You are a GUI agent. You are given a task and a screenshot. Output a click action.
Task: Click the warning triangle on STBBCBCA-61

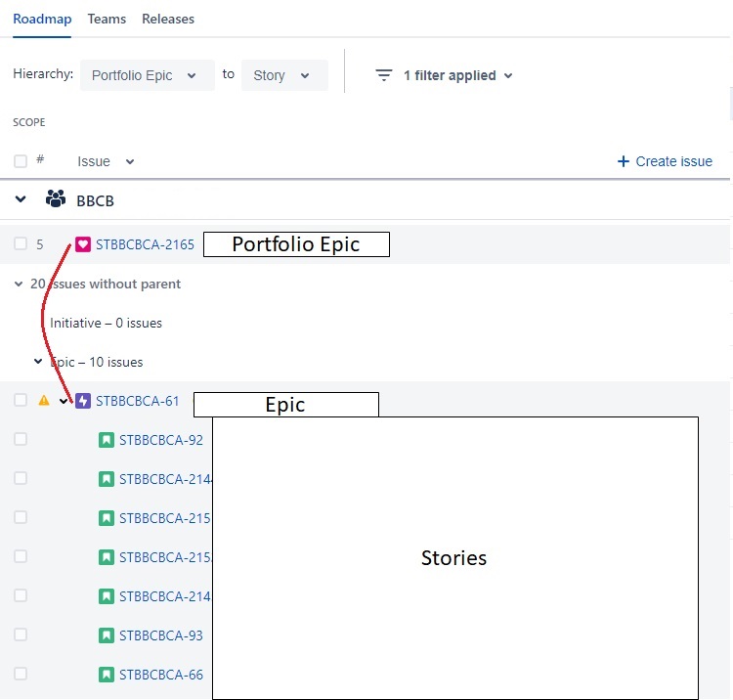[x=44, y=400]
